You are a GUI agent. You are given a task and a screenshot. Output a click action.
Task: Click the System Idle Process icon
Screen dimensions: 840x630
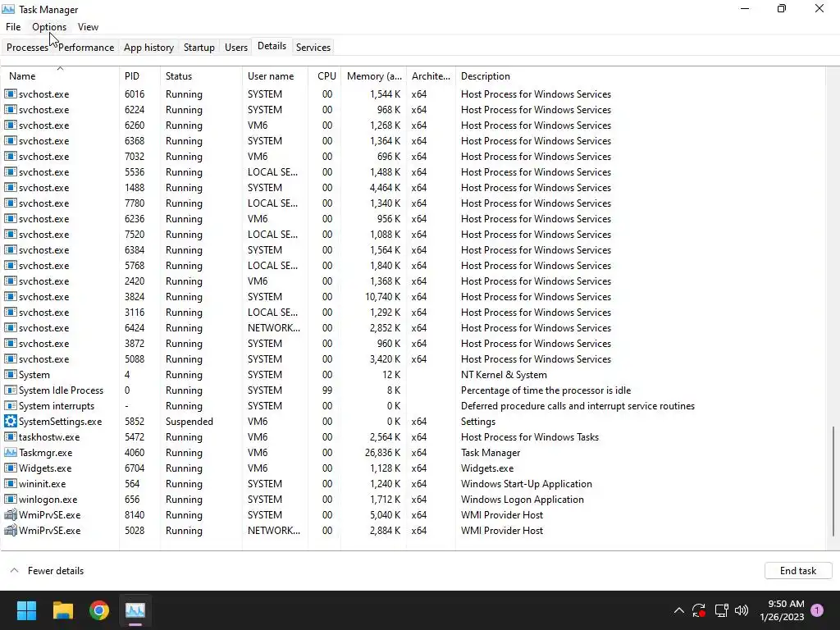point(10,390)
